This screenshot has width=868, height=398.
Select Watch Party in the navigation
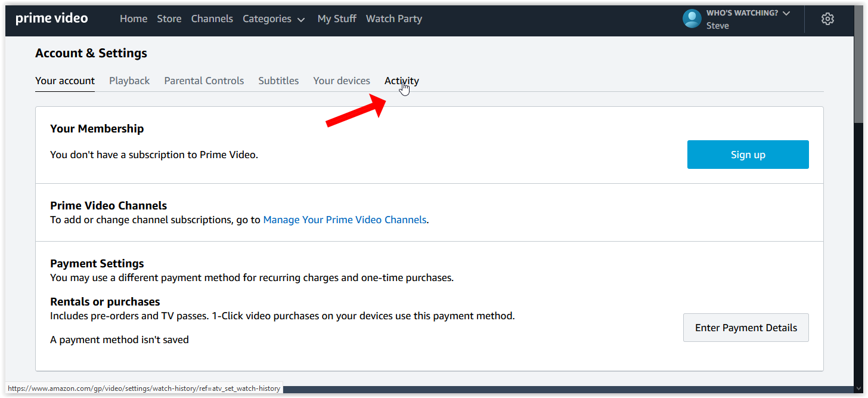tap(394, 19)
